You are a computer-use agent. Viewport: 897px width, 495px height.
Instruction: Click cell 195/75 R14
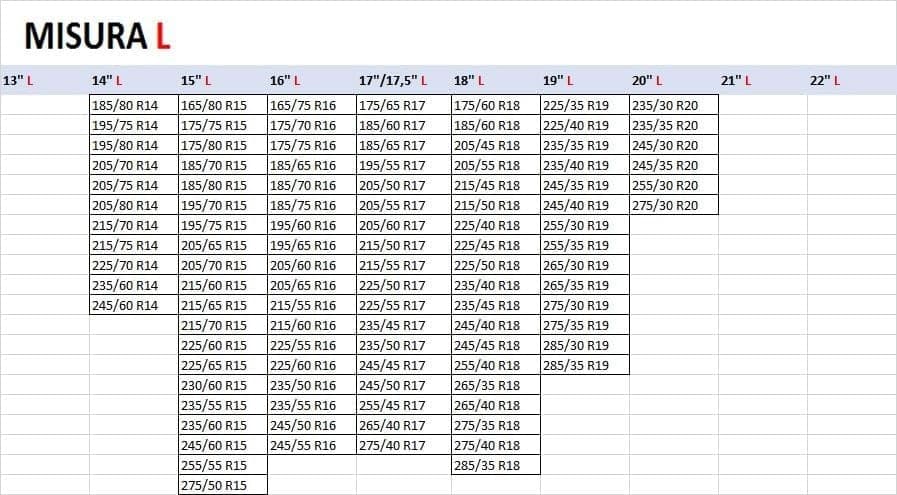coord(134,125)
